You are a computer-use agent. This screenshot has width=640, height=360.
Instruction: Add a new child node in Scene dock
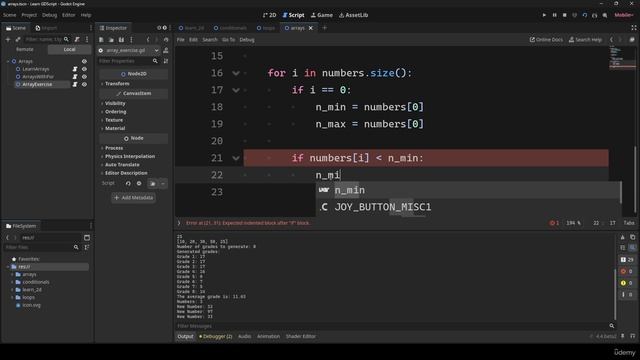pyautogui.click(x=8, y=39)
